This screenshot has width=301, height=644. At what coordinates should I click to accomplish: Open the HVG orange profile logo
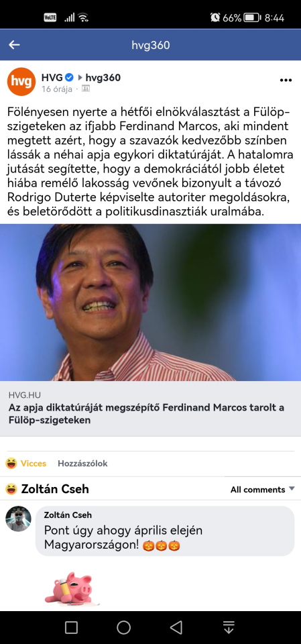click(21, 81)
